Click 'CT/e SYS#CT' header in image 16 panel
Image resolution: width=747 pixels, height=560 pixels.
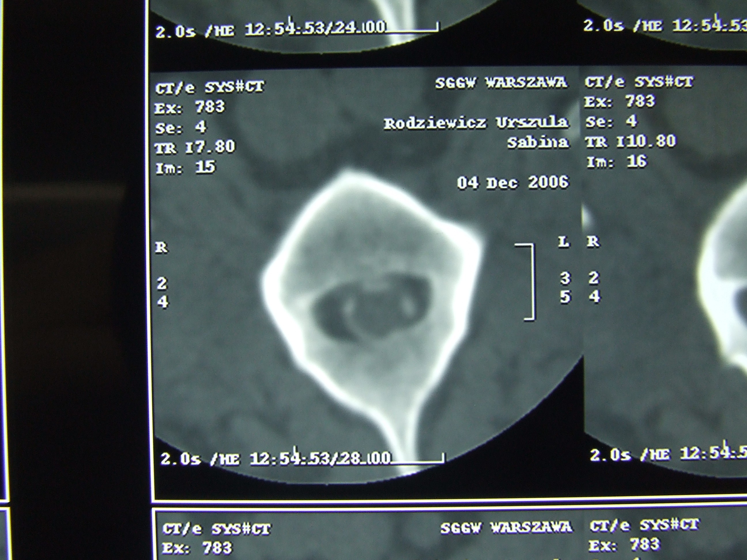pos(639,82)
